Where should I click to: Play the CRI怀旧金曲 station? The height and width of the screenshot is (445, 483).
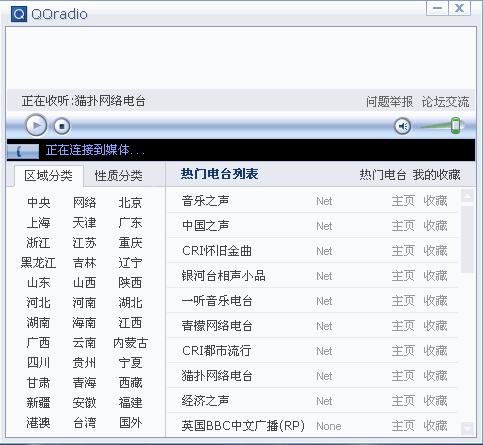pyautogui.click(x=217, y=251)
